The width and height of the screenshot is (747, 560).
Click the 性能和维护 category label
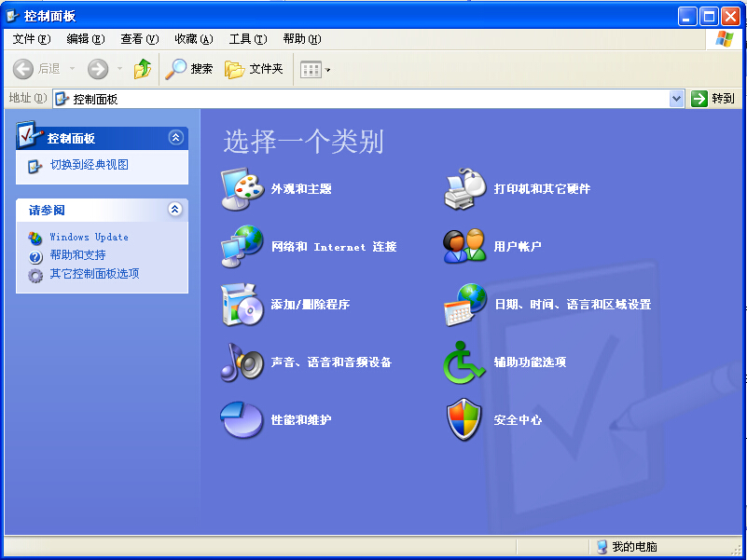[x=301, y=420]
